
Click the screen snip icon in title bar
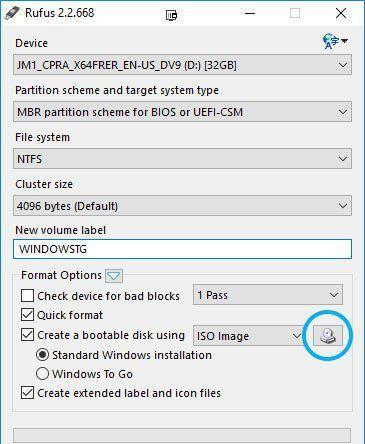point(171,15)
